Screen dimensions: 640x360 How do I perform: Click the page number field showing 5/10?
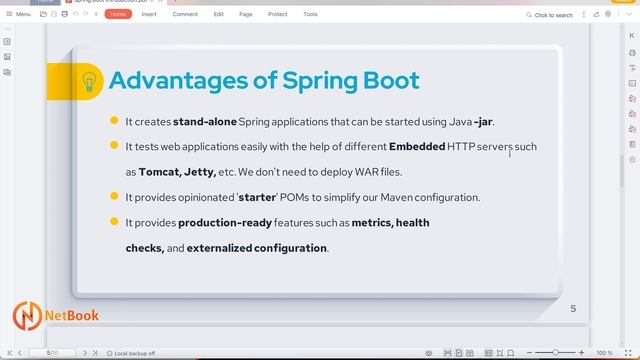click(52, 353)
